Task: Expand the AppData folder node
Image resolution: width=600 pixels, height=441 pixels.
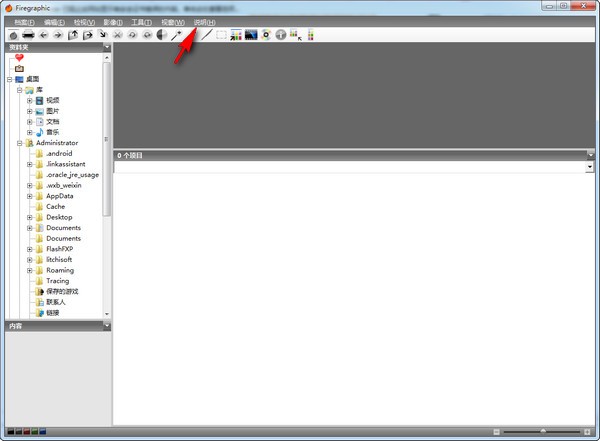Action: coord(30,196)
